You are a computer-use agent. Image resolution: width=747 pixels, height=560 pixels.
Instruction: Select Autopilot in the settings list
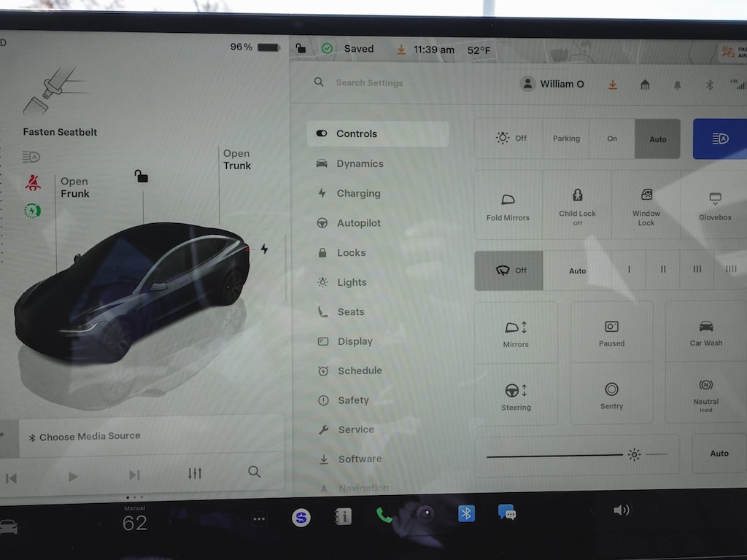tap(358, 223)
